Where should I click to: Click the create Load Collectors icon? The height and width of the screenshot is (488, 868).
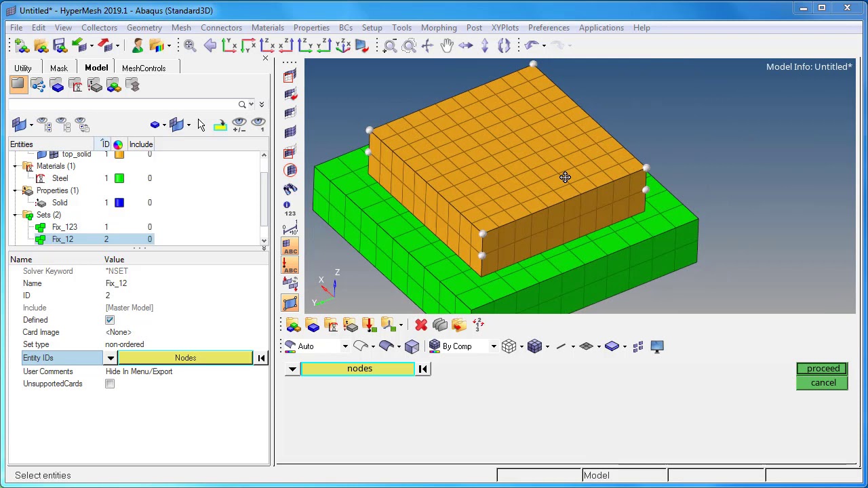[x=369, y=325]
